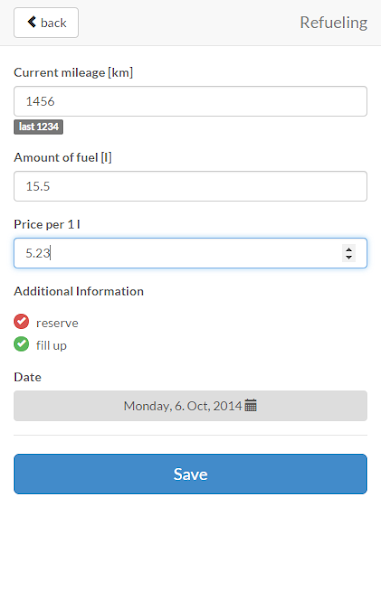Toggle the green fill up check icon
The height and width of the screenshot is (592, 381).
pos(21,344)
